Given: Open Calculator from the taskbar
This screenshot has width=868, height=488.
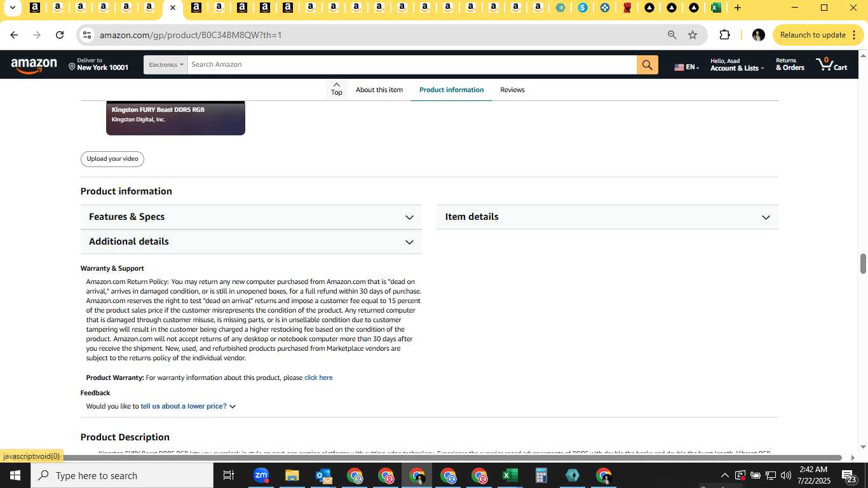Looking at the screenshot, I should point(541,475).
